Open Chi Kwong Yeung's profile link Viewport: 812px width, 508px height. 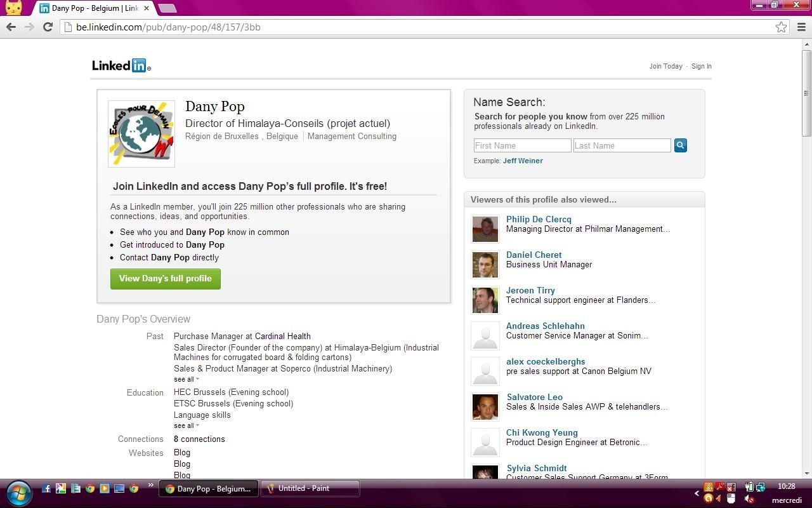[542, 432]
